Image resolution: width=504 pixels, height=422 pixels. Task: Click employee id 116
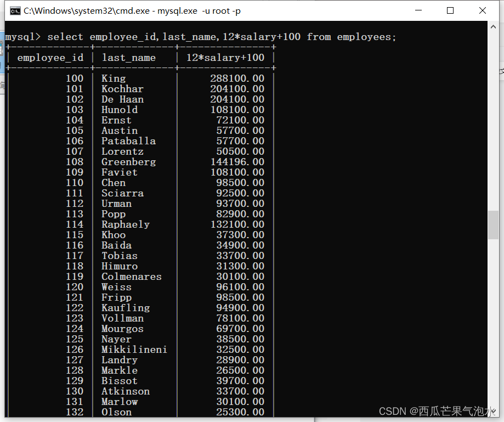(x=75, y=245)
